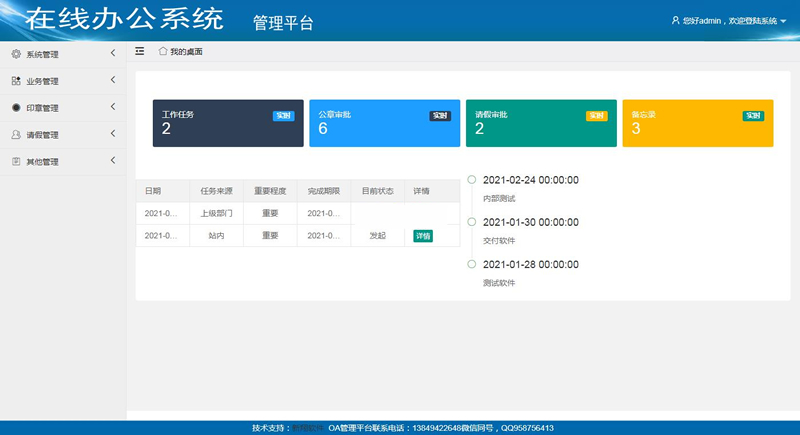Image resolution: width=800 pixels, height=435 pixels.
Task: Expand the 业务管理 menu chevron
Action: 112,80
